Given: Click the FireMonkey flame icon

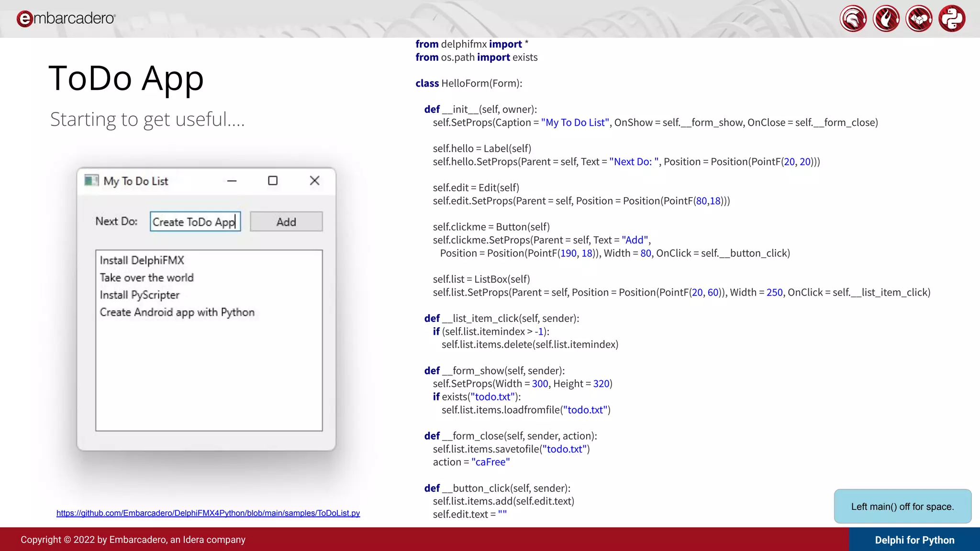Looking at the screenshot, I should tap(886, 19).
